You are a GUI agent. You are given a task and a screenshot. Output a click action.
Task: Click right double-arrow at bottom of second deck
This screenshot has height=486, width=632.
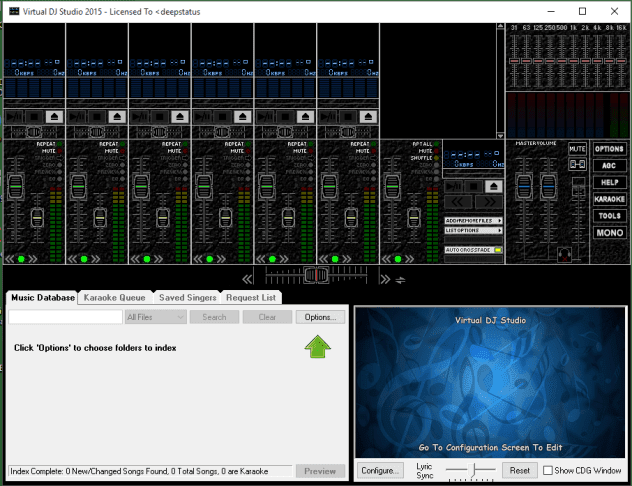tap(96, 259)
